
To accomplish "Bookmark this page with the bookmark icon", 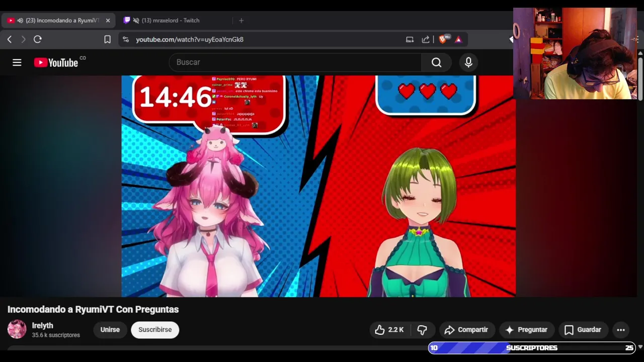I will pos(107,39).
